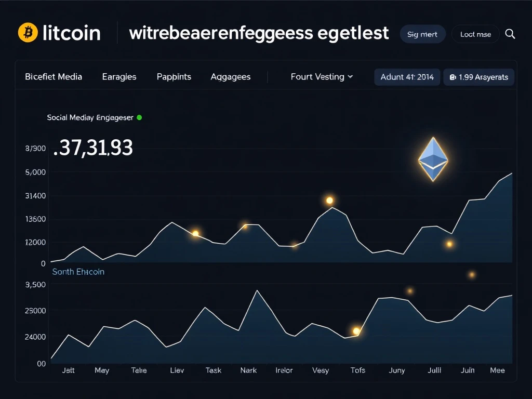The width and height of the screenshot is (532, 399).
Task: Click the chevron arrow next to Fourt Vesting
Action: tap(350, 77)
